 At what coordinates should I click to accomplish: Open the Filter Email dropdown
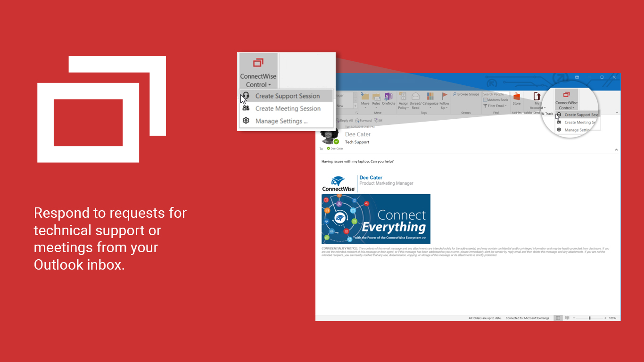(495, 106)
